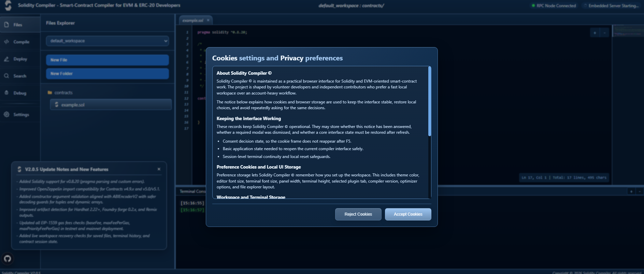Click the editor minimap preview

point(628,31)
